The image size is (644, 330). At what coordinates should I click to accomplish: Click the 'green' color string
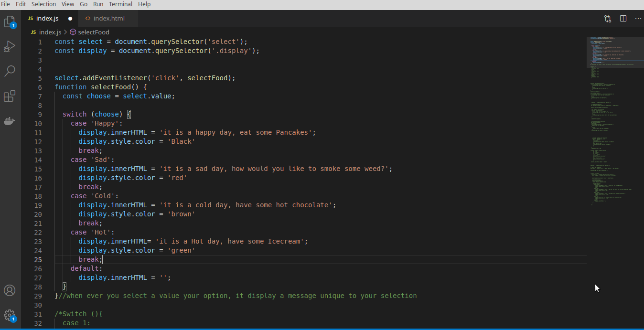click(x=181, y=250)
